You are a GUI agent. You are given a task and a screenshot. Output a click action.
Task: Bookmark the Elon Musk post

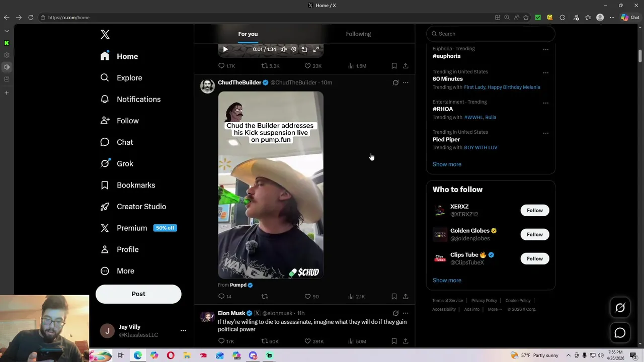[x=394, y=341]
